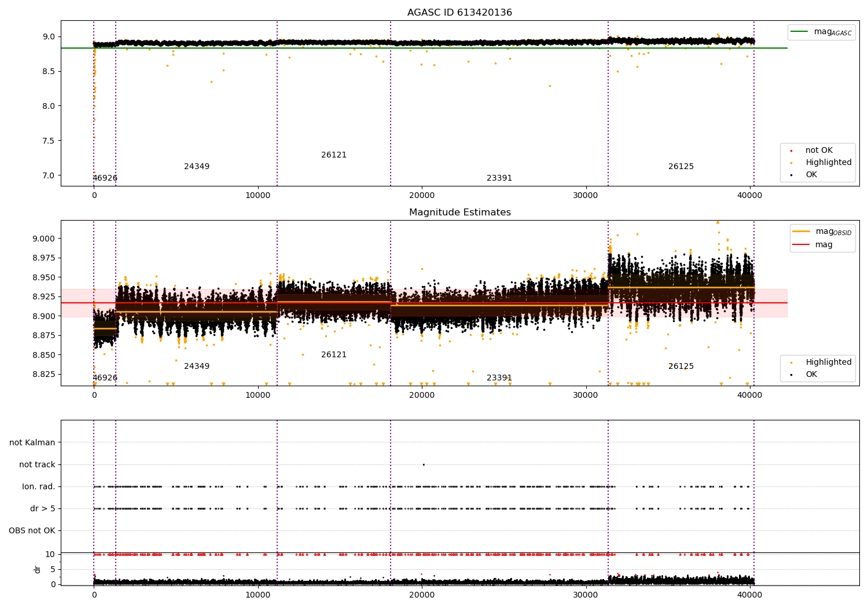Click the dr > 5 axis label

(x=43, y=509)
